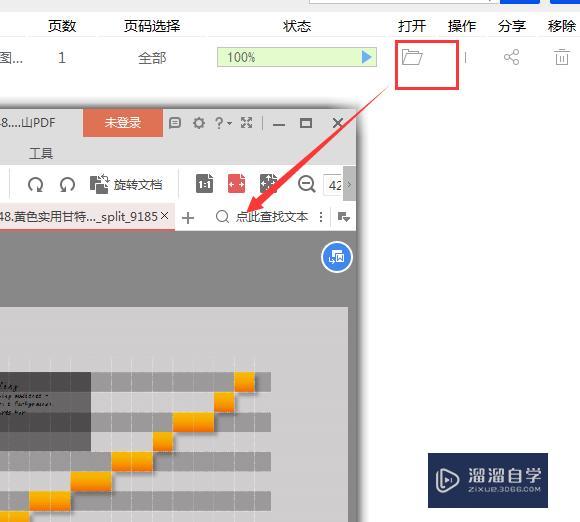
Task: Click the 100% progress status bar
Action: coord(297,57)
